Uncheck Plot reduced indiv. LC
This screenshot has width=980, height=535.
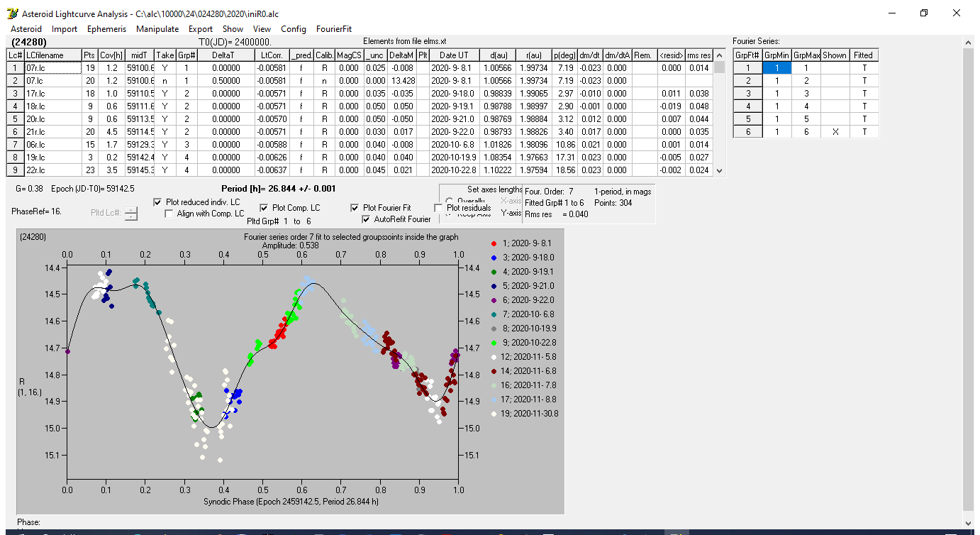click(157, 202)
